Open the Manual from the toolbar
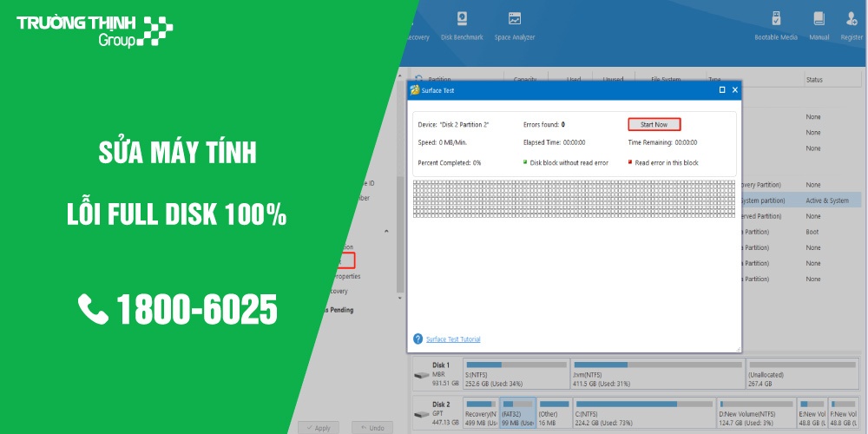This screenshot has height=434, width=868. click(x=819, y=26)
